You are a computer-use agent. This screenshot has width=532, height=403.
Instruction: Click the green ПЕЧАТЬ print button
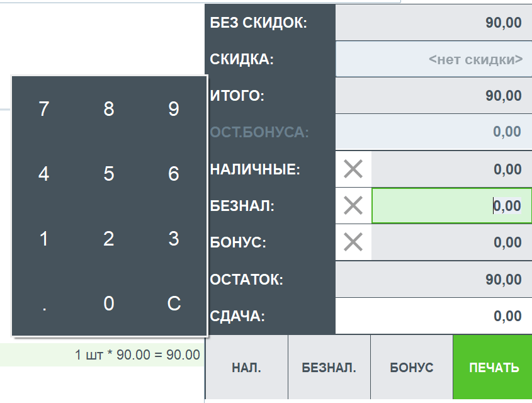493,368
